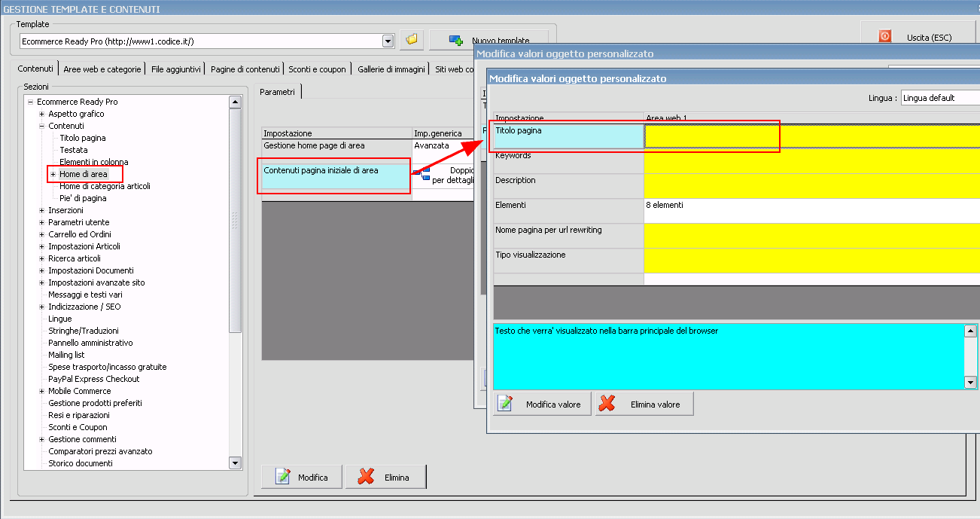The image size is (980, 519).
Task: Select Spese trasporto/incasso gratuite item
Action: coord(108,367)
